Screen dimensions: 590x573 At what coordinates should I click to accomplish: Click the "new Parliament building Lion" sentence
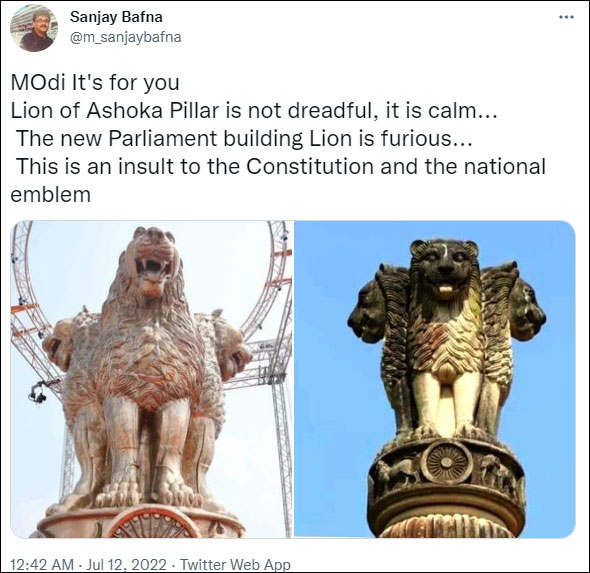tap(244, 138)
